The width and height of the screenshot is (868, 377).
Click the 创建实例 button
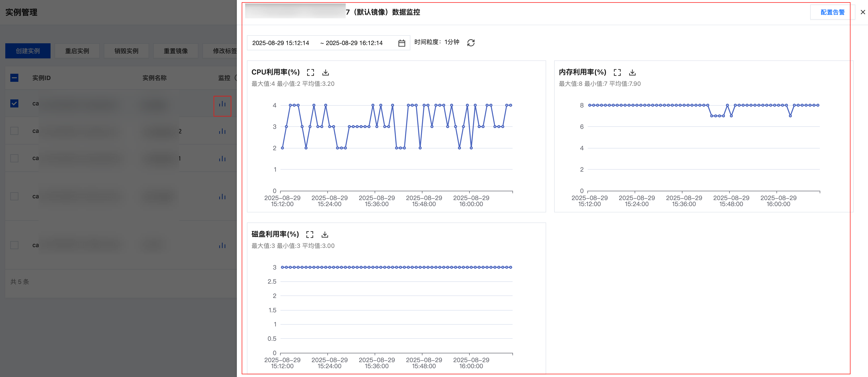pyautogui.click(x=28, y=51)
